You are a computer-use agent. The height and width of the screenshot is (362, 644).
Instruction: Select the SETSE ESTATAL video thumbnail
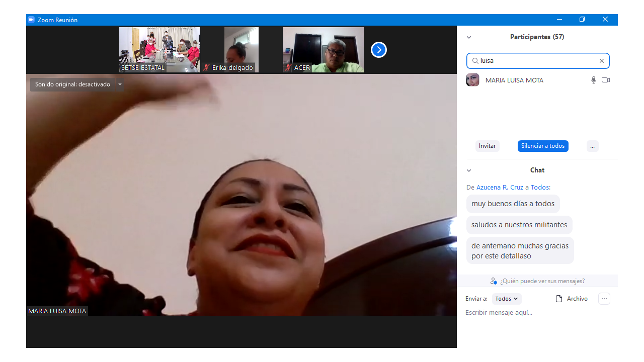(159, 50)
